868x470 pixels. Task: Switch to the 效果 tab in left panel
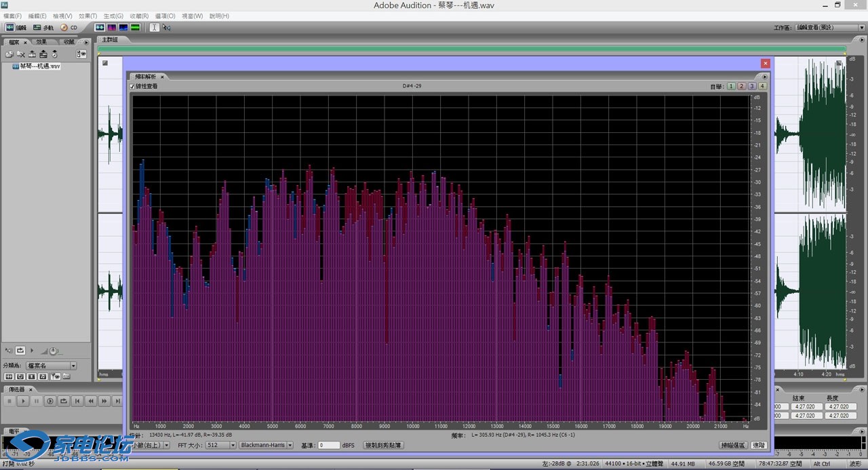coord(42,42)
